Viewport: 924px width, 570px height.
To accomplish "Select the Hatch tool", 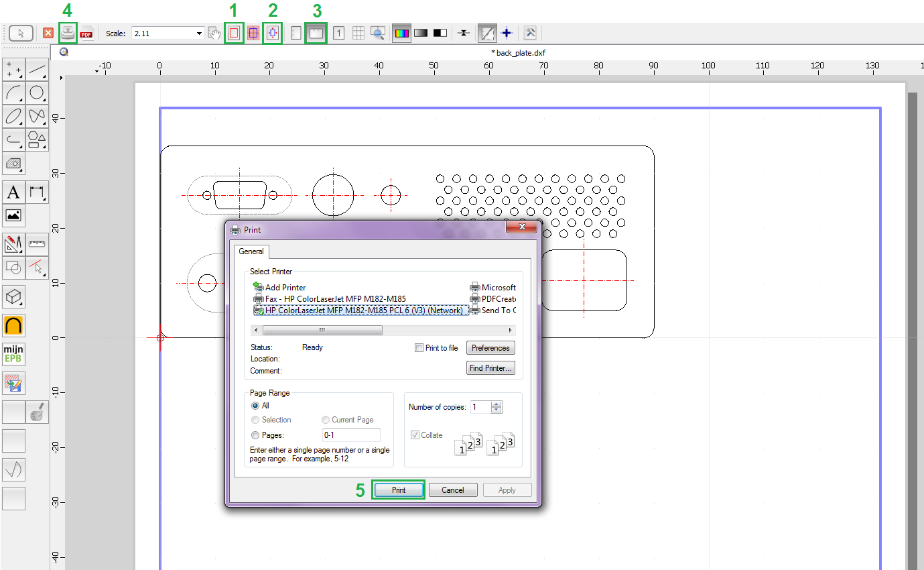I will coord(13,162).
